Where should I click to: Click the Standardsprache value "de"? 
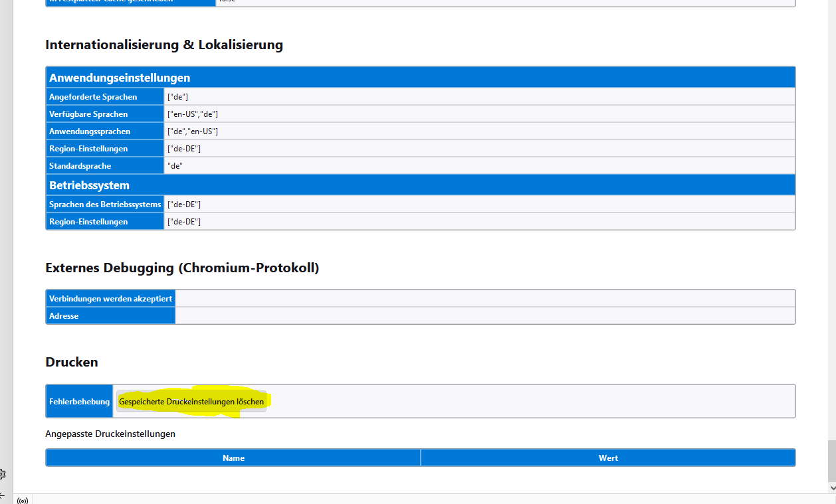click(x=175, y=166)
